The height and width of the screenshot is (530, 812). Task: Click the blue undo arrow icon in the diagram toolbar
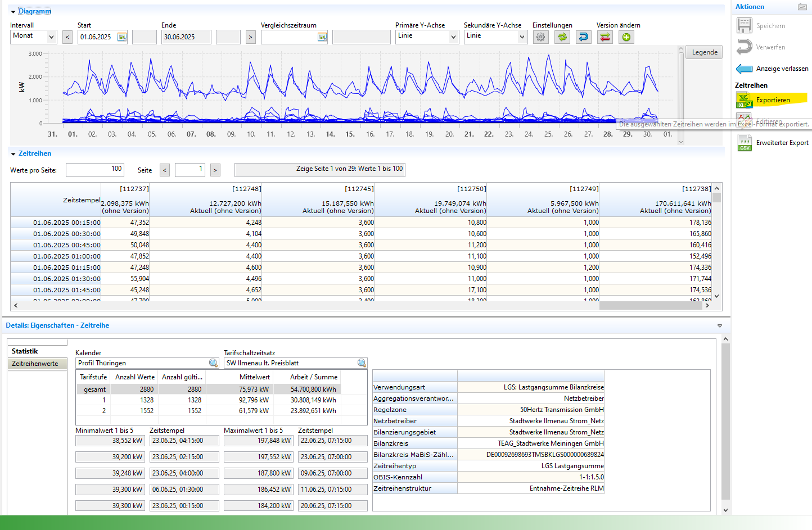click(583, 37)
